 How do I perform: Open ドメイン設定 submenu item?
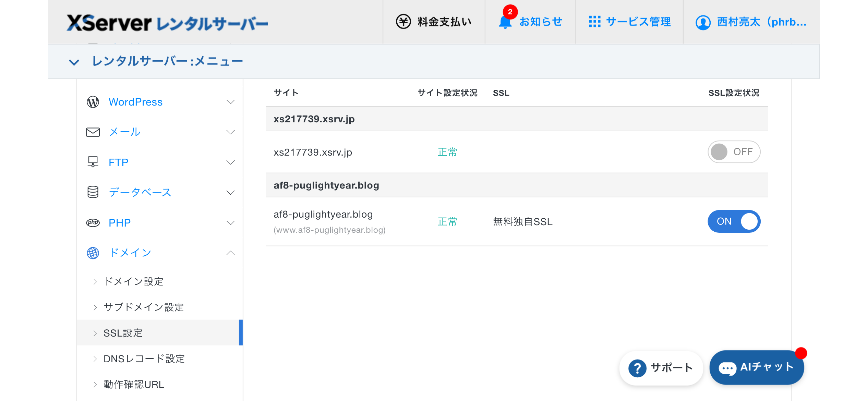pyautogui.click(x=133, y=282)
